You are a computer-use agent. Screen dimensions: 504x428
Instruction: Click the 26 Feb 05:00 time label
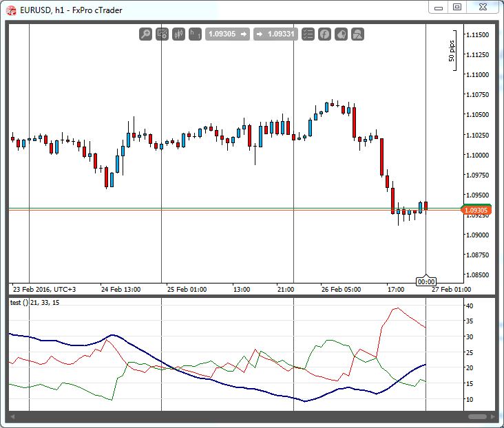341,289
